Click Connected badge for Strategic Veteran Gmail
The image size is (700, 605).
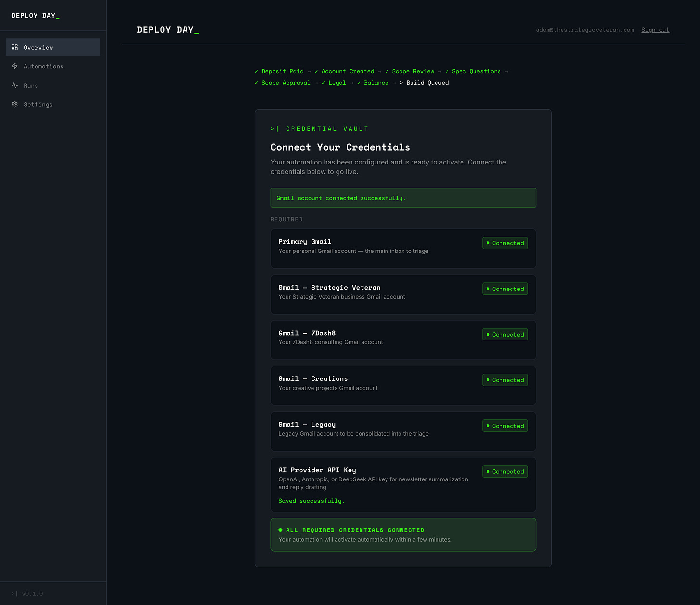[x=505, y=289]
